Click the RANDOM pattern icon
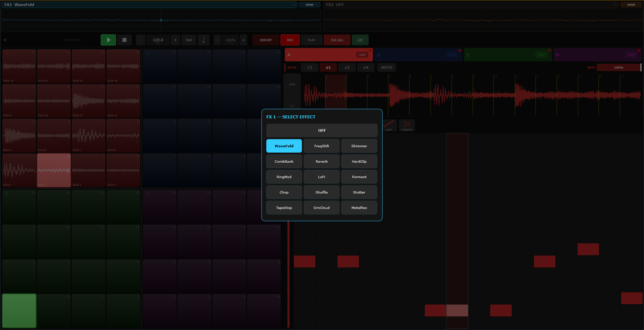 point(407,125)
